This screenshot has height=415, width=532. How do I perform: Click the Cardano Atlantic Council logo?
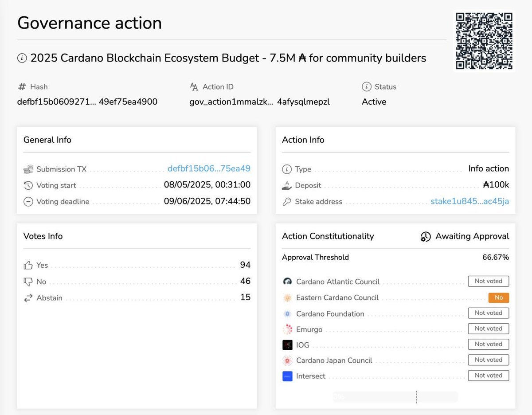coord(287,282)
